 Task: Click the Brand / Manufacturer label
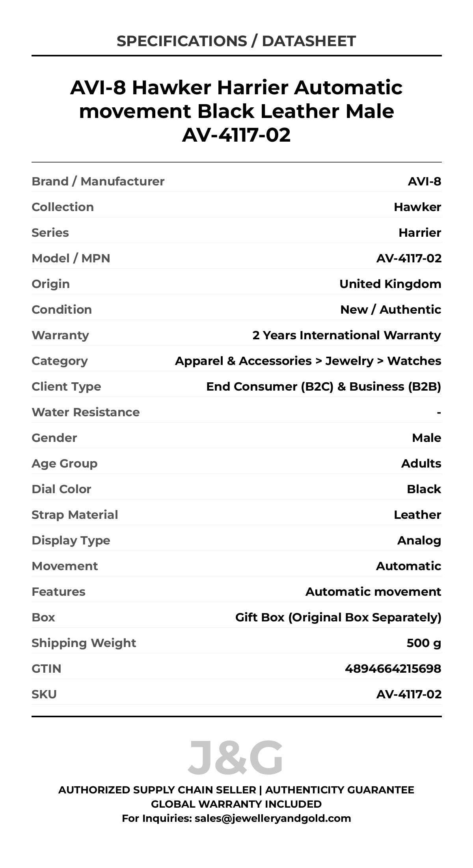(98, 181)
